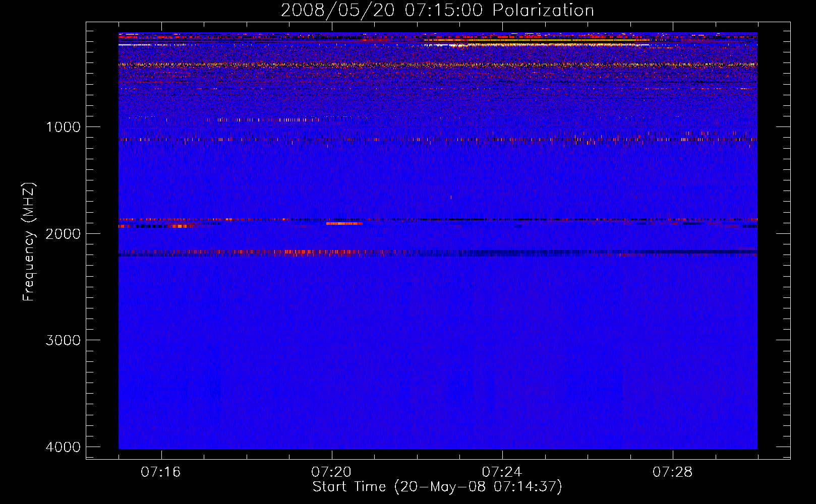Viewport: 816px width, 504px height.
Task: Click the 3000 frequency tick label
Action: 63,340
